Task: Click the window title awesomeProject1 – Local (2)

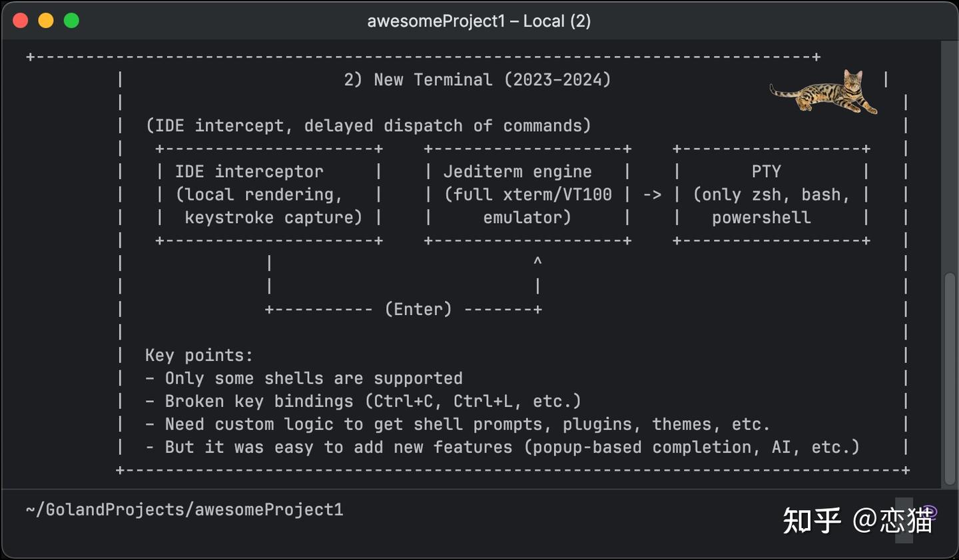Action: pos(479,21)
